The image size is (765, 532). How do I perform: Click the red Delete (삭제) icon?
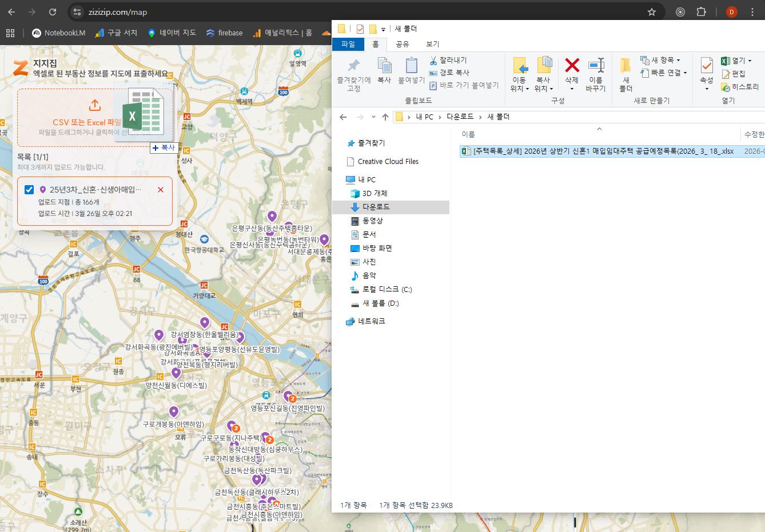point(572,66)
